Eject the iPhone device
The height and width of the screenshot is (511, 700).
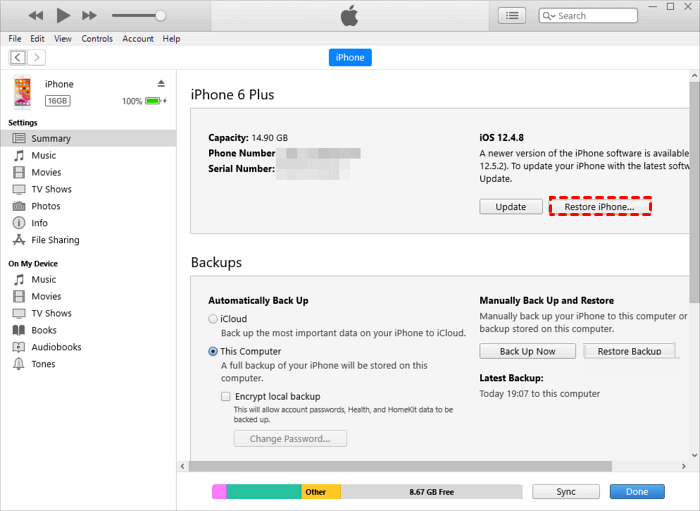tap(161, 83)
